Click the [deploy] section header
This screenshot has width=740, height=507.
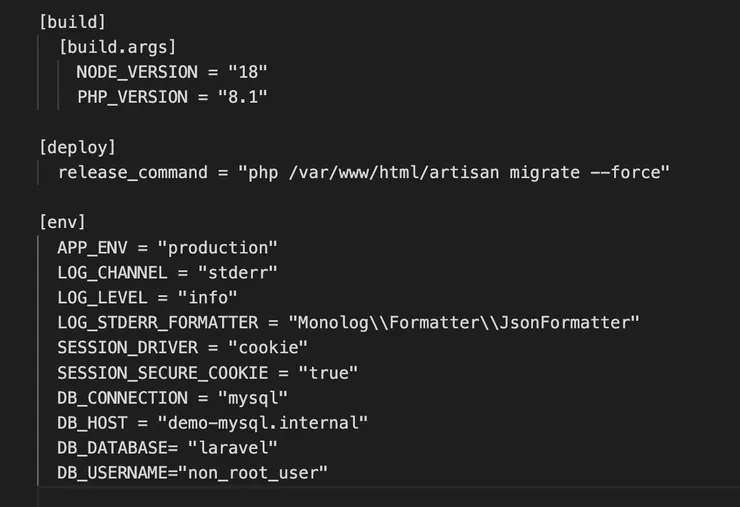pyautogui.click(x=78, y=147)
